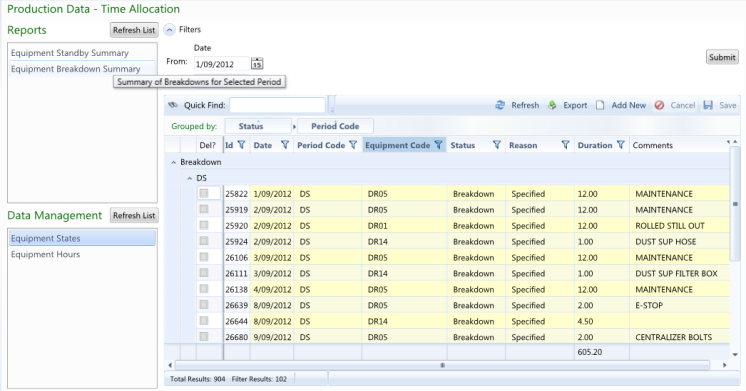Tick the delete checkbox for row 26138

point(204,289)
